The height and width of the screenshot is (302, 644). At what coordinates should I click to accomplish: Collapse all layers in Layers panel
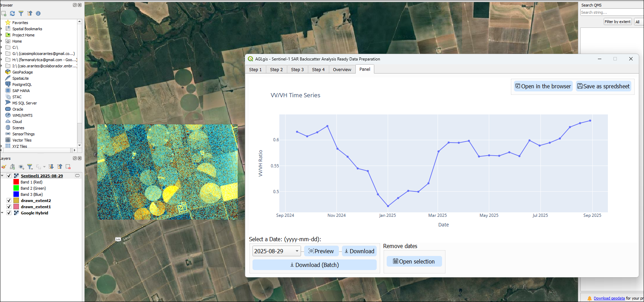pyautogui.click(x=60, y=167)
